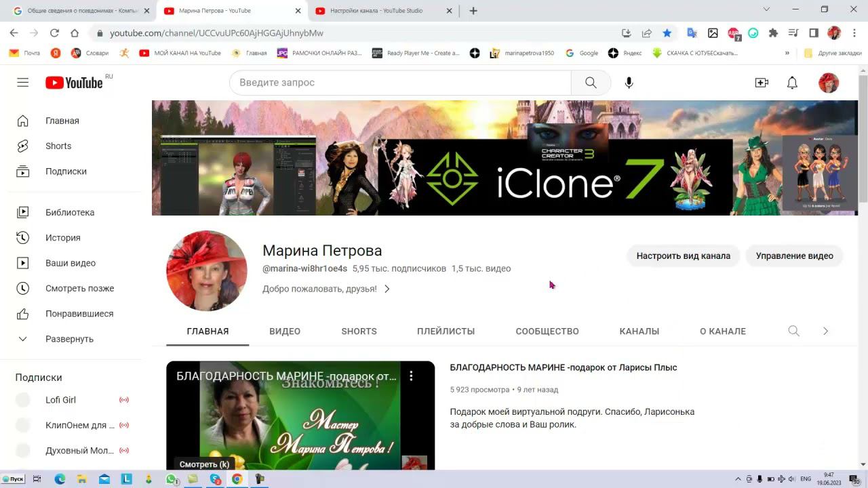Screen dimensions: 868x488
Task: Open a new browser tab
Action: click(x=473, y=11)
